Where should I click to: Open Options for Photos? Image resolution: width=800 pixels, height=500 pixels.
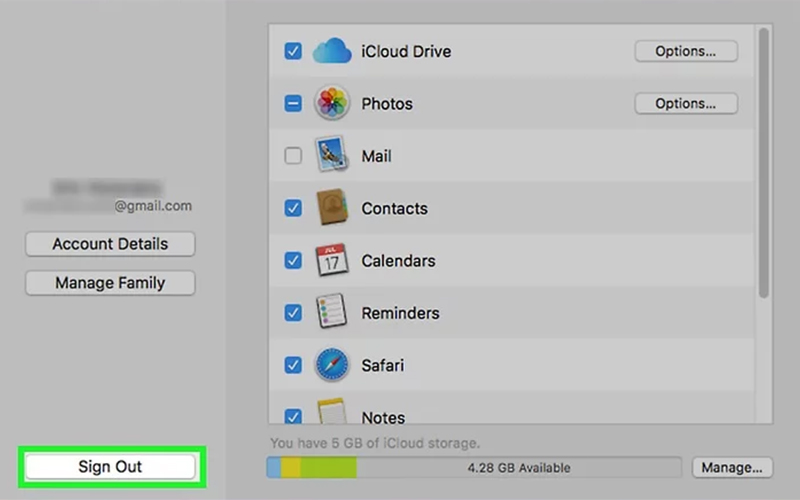click(x=686, y=103)
